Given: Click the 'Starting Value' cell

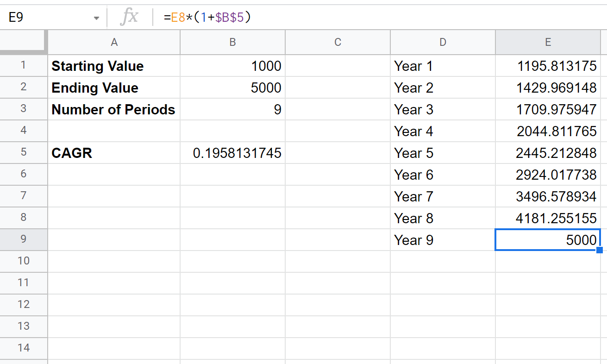Looking at the screenshot, I should 114,66.
